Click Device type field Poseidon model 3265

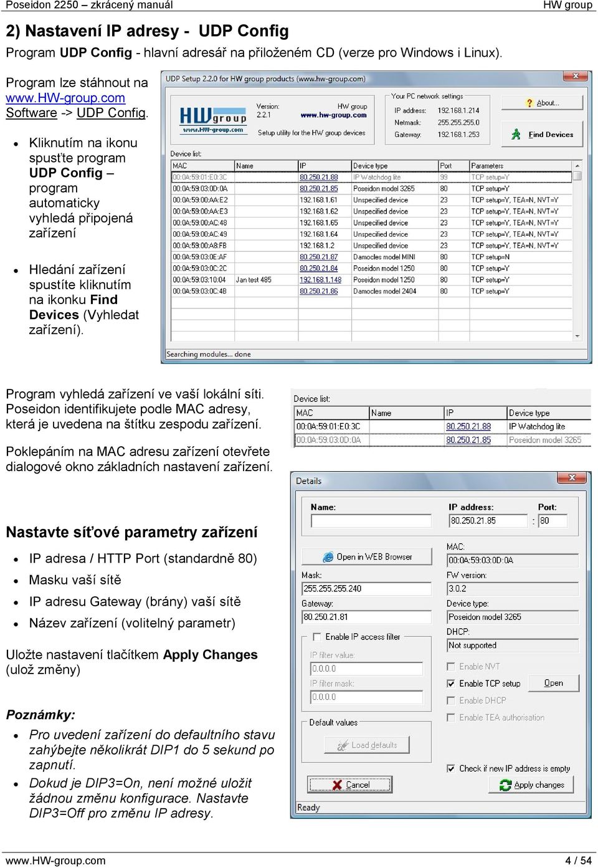[512, 618]
